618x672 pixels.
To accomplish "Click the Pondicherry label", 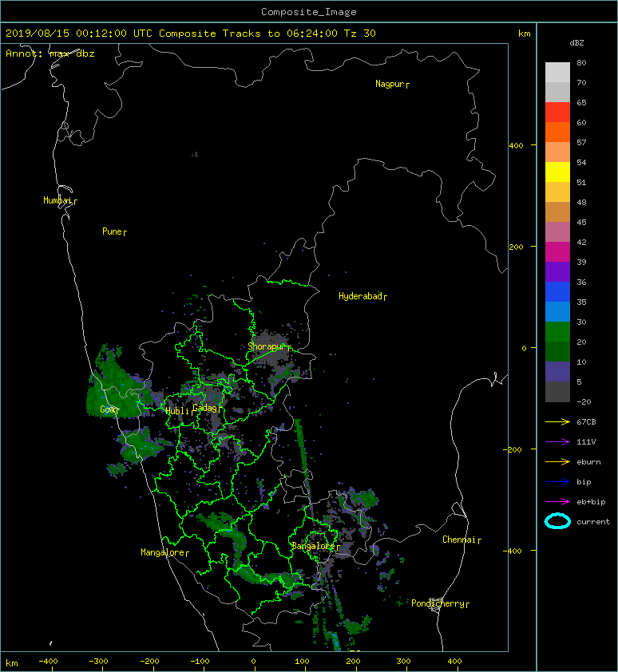I will point(438,603).
